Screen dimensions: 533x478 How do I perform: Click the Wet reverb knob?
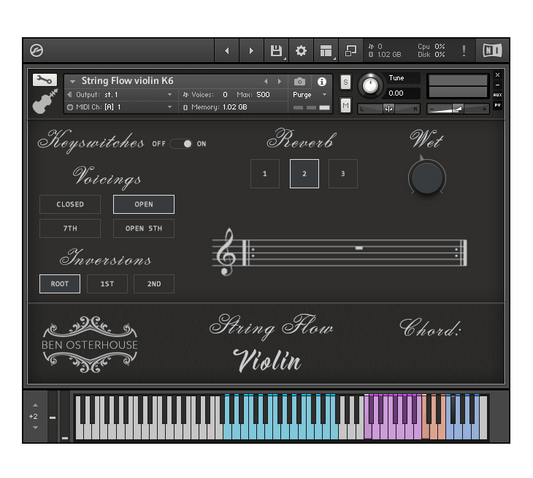click(427, 177)
